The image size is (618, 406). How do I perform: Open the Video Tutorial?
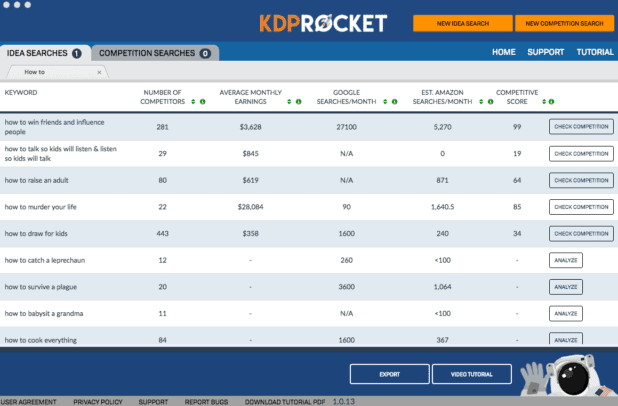pyautogui.click(x=472, y=374)
